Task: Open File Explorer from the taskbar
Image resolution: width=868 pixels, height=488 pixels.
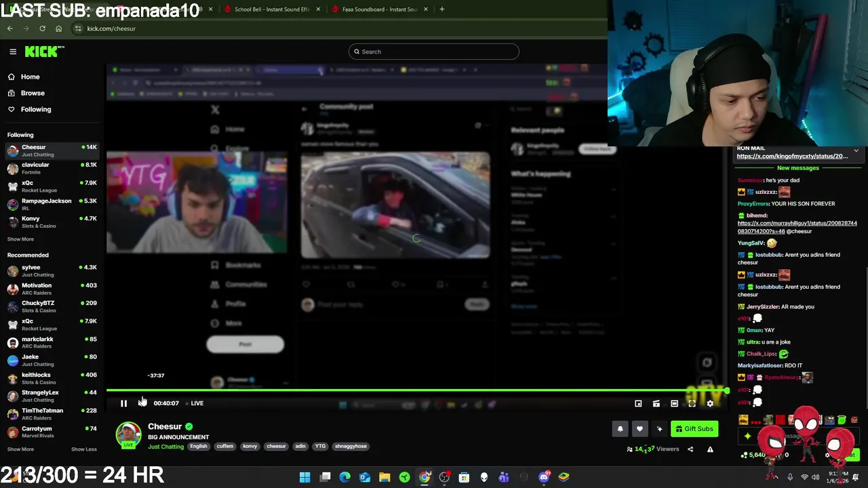Action: (x=384, y=477)
